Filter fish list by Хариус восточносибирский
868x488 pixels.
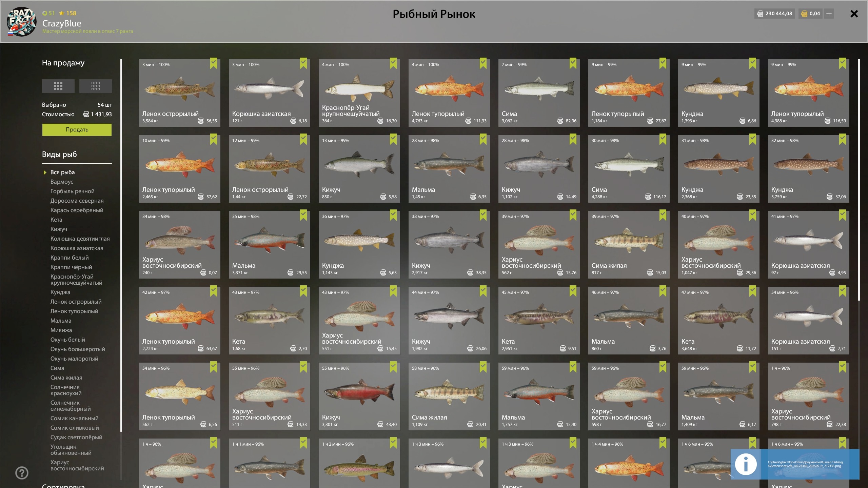[77, 465]
